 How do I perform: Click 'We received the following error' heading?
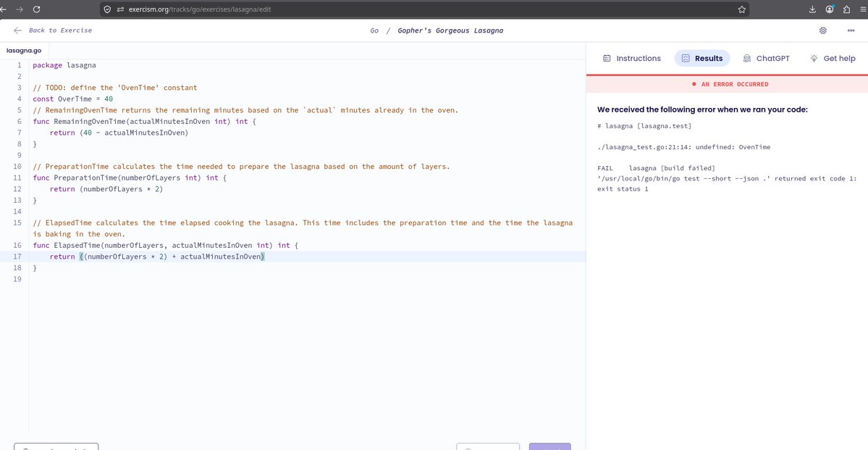coord(702,109)
